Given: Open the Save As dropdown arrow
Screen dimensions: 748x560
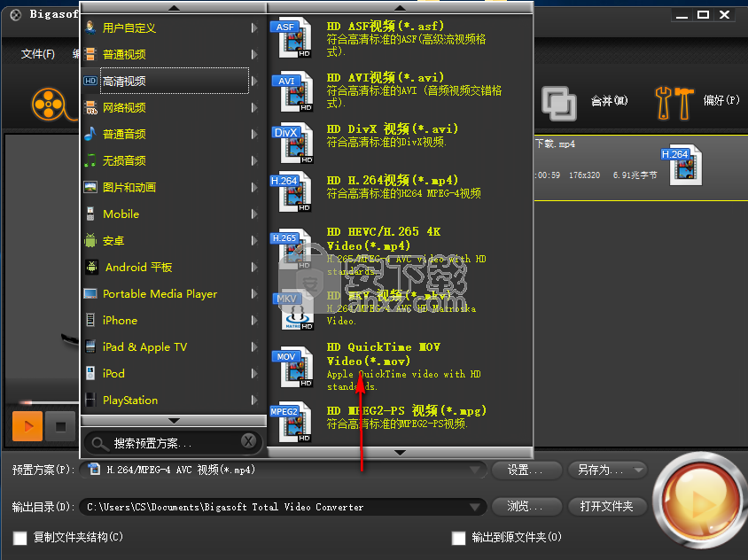Looking at the screenshot, I should [638, 470].
